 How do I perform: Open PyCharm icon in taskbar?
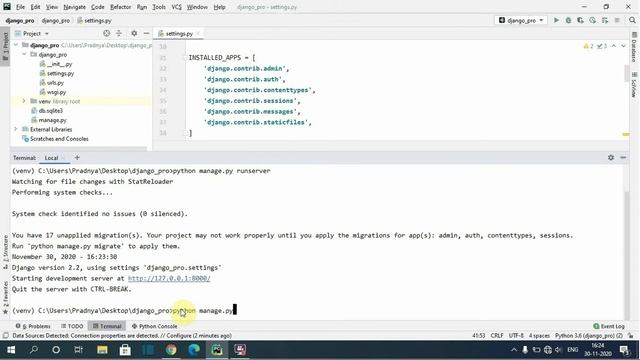pyautogui.click(x=217, y=350)
